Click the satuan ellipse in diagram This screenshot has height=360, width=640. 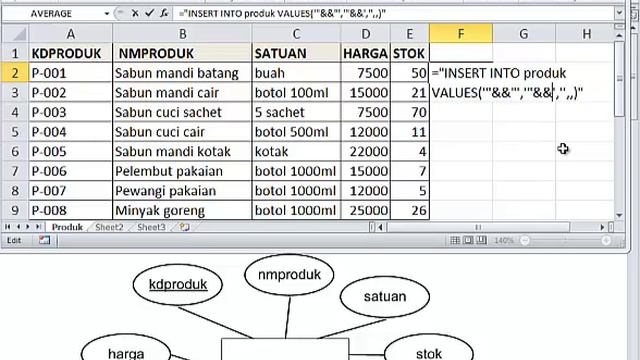pos(385,297)
